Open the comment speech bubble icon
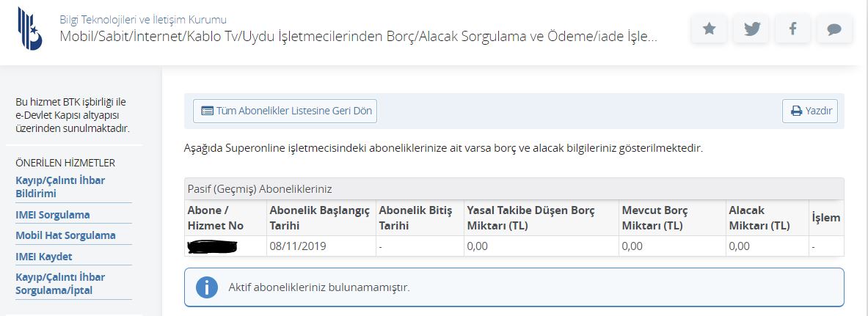 tap(834, 29)
